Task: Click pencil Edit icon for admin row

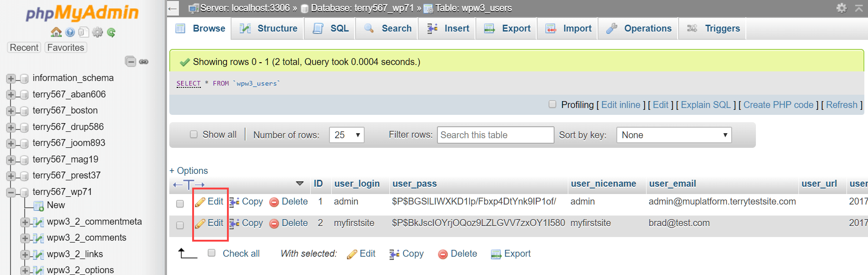Action: tap(200, 202)
